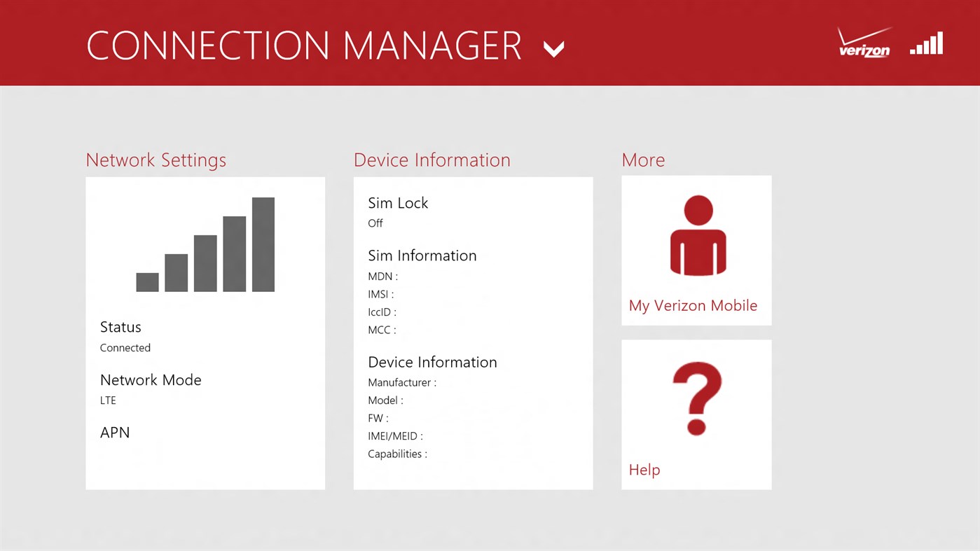Expand the Sim Information section

point(422,255)
